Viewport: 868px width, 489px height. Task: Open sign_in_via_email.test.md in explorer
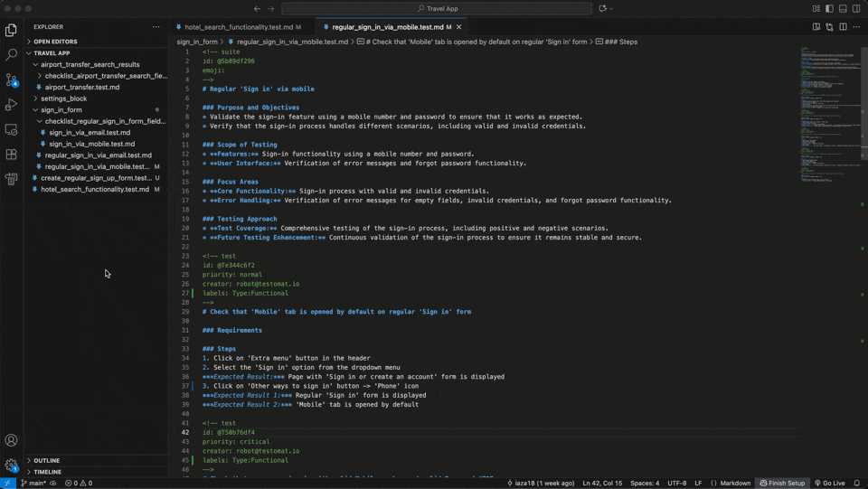point(90,133)
